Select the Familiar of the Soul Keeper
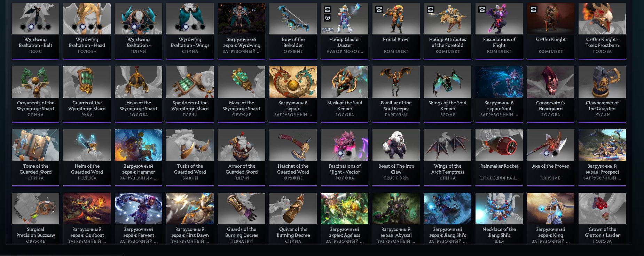The image size is (644, 256). [x=396, y=94]
